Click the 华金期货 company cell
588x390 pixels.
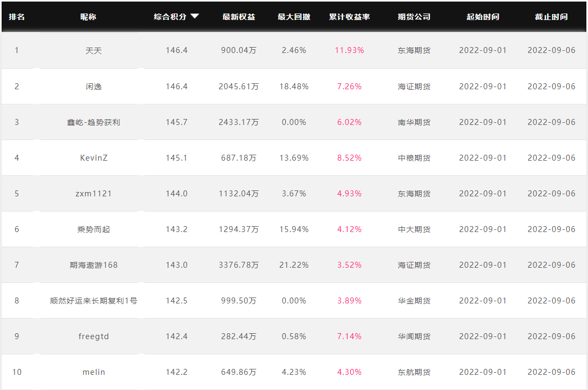click(x=414, y=301)
